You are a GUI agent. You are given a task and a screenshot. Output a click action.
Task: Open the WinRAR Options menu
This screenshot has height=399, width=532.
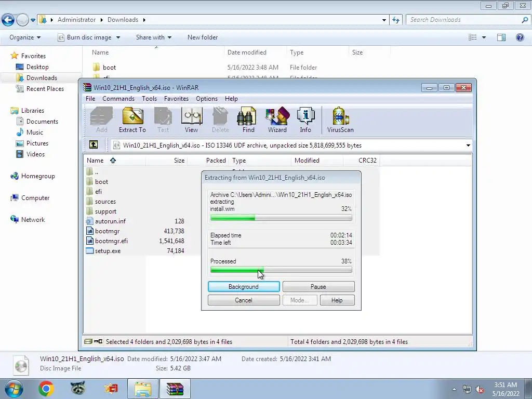point(207,99)
